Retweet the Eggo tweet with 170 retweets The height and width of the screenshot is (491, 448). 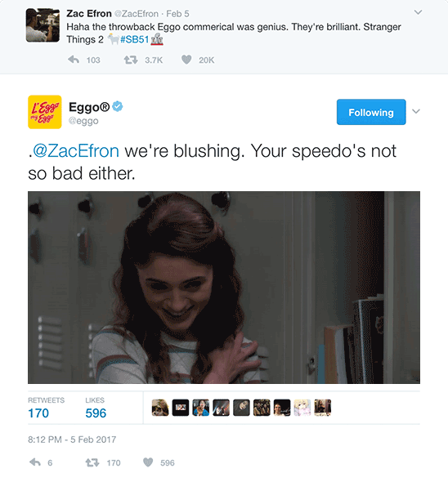pos(92,462)
